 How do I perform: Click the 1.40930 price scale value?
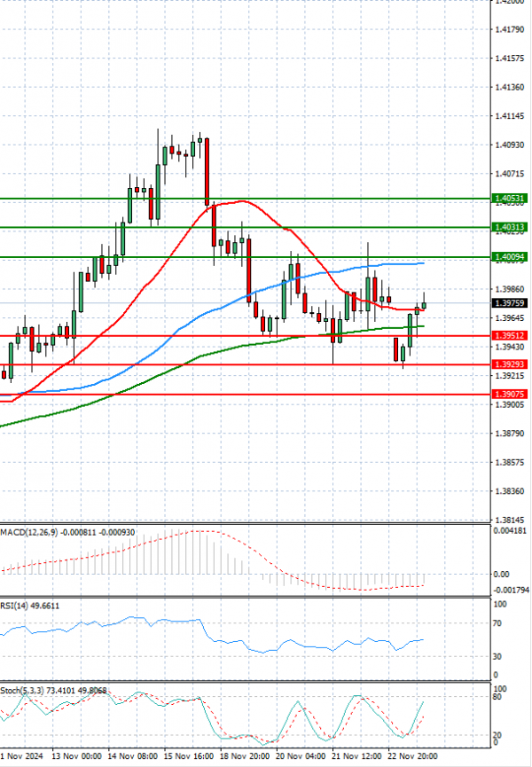[510, 145]
